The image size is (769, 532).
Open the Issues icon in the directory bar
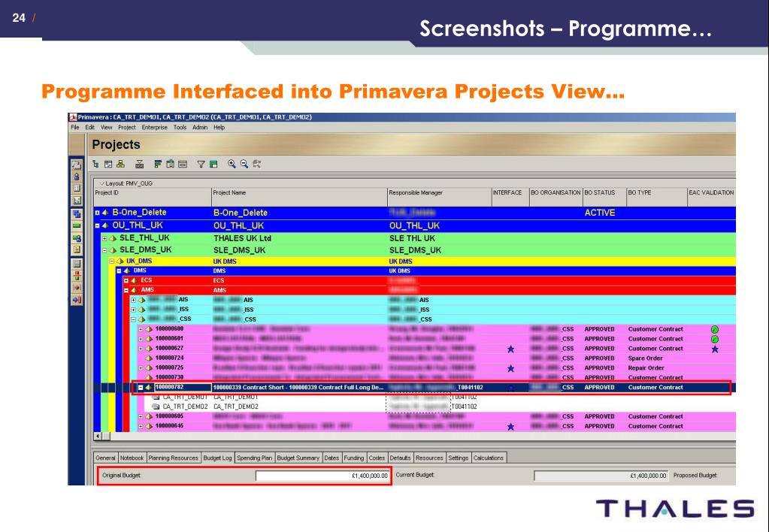pos(77,287)
